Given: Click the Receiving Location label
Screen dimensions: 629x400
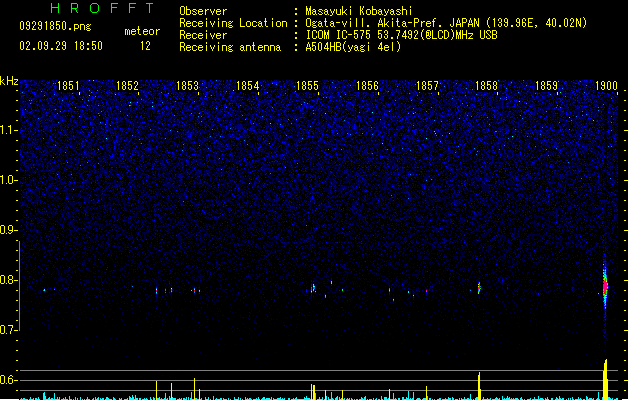Looking at the screenshot, I should coord(233,23).
